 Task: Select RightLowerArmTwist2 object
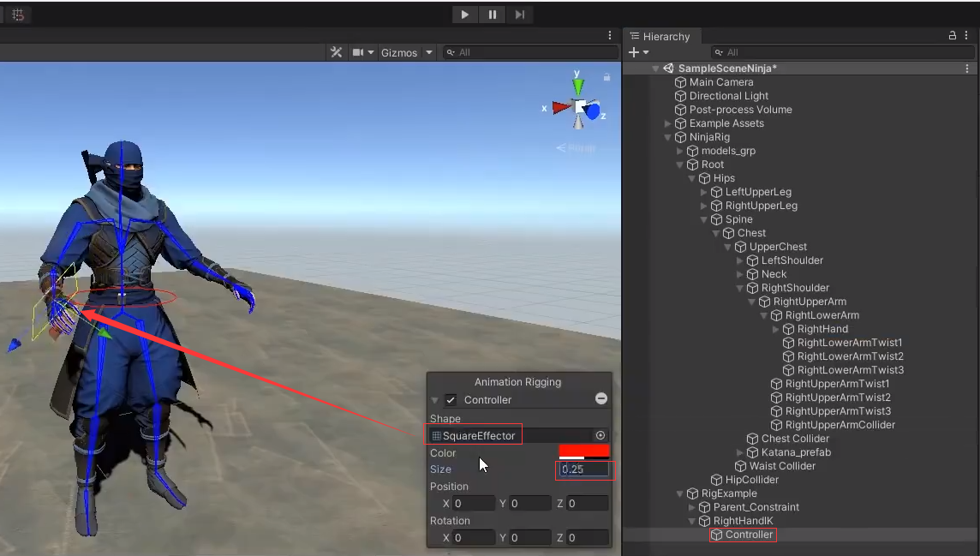click(x=850, y=356)
